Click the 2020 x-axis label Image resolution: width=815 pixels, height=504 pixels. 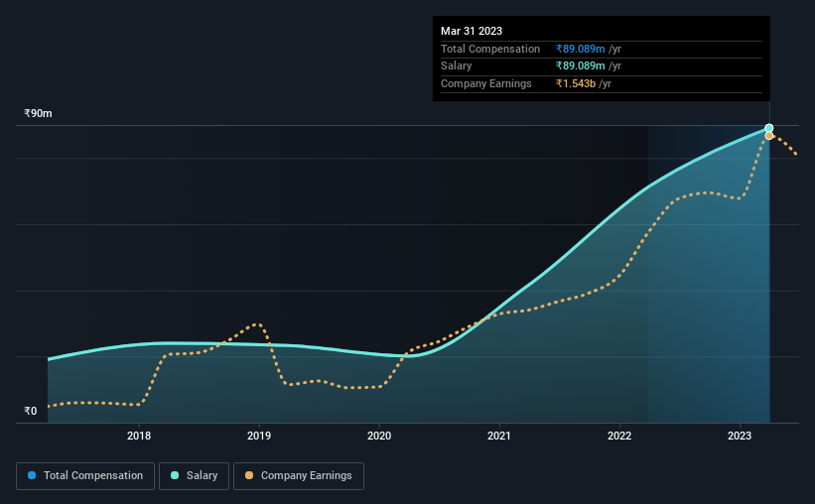(x=379, y=436)
